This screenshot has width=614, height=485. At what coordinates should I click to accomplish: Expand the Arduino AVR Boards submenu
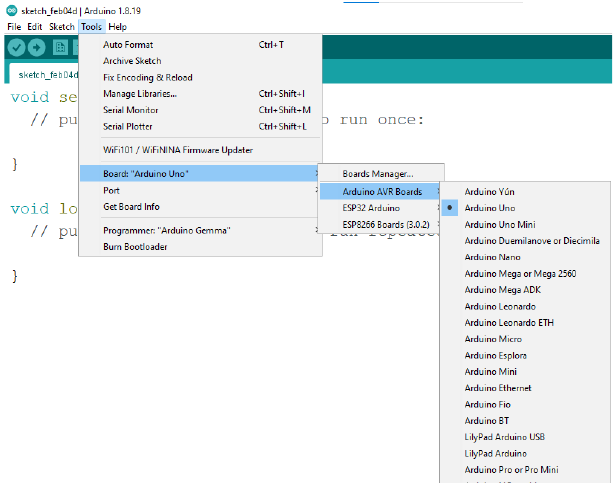(x=381, y=191)
